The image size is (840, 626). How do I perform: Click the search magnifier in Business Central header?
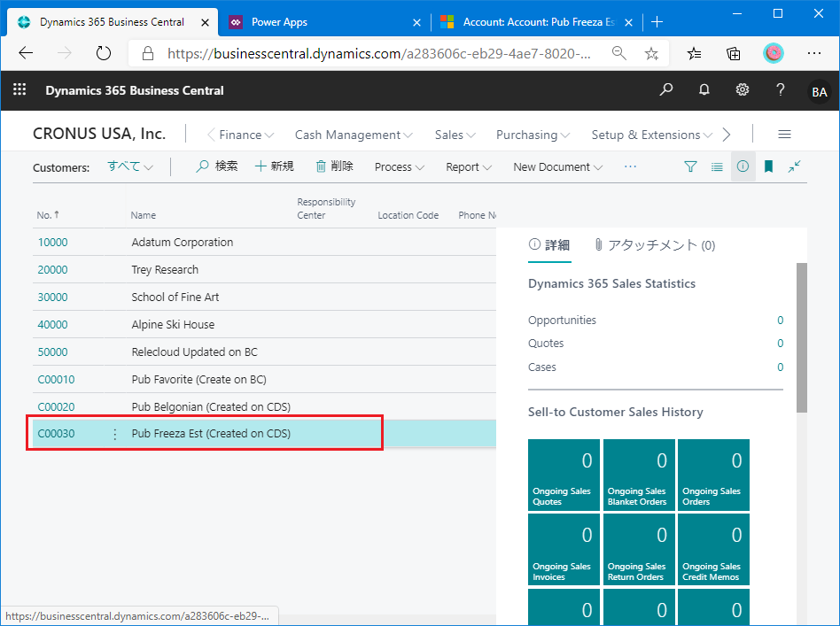(666, 89)
